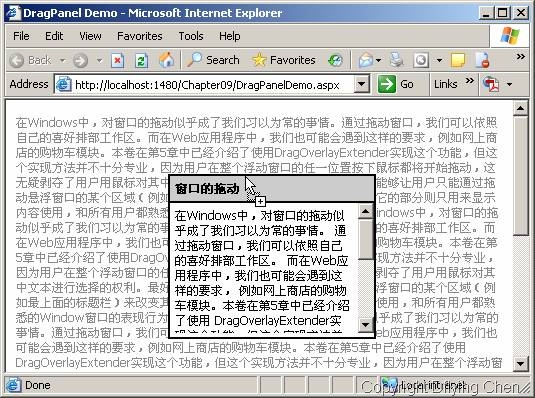Click the Done status bar text
This screenshot has width=535, height=398.
pos(38,385)
